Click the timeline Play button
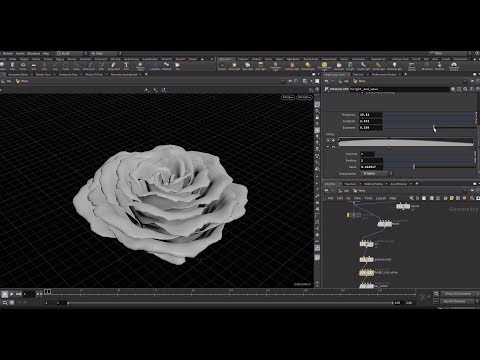The image size is (480, 360). [x=12, y=294]
